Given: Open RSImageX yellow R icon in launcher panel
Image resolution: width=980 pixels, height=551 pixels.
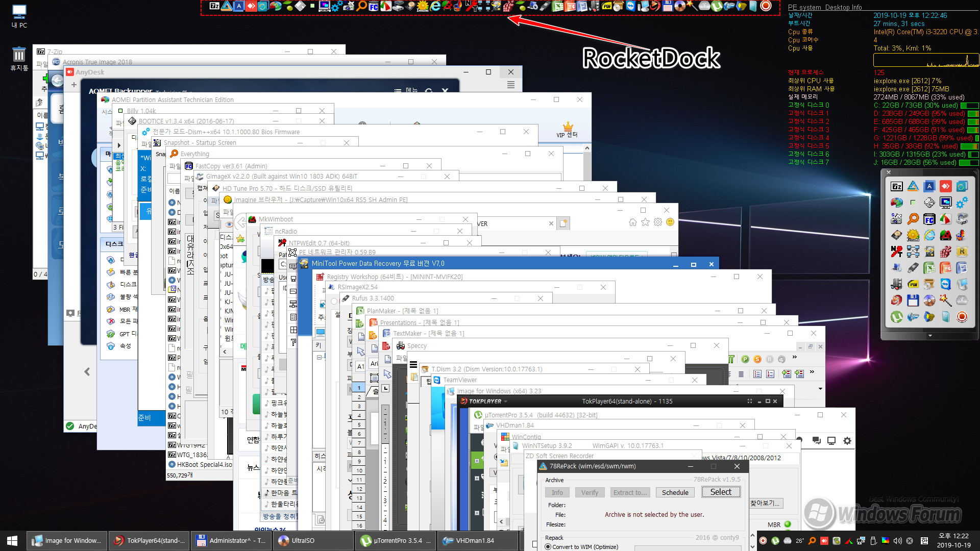Looking at the screenshot, I should coord(962,252).
